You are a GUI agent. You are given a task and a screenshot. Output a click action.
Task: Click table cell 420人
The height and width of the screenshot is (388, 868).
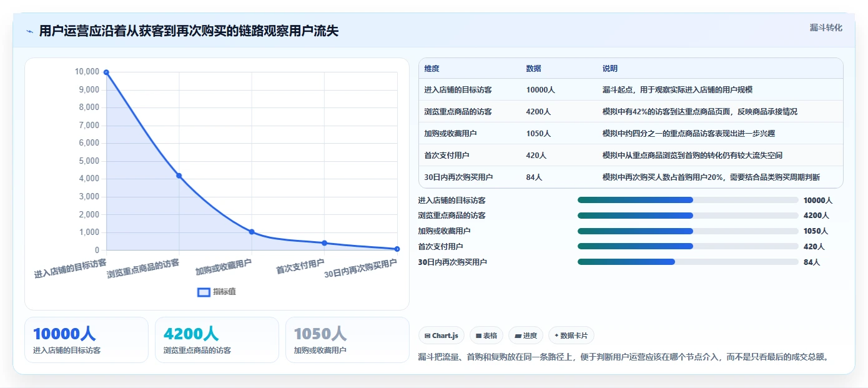click(x=536, y=156)
